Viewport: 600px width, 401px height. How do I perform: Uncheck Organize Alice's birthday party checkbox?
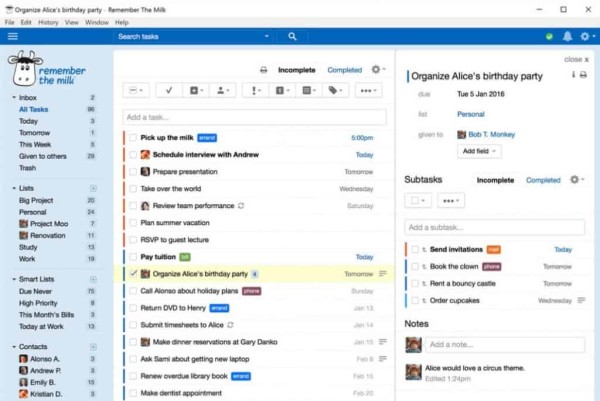pyautogui.click(x=133, y=274)
